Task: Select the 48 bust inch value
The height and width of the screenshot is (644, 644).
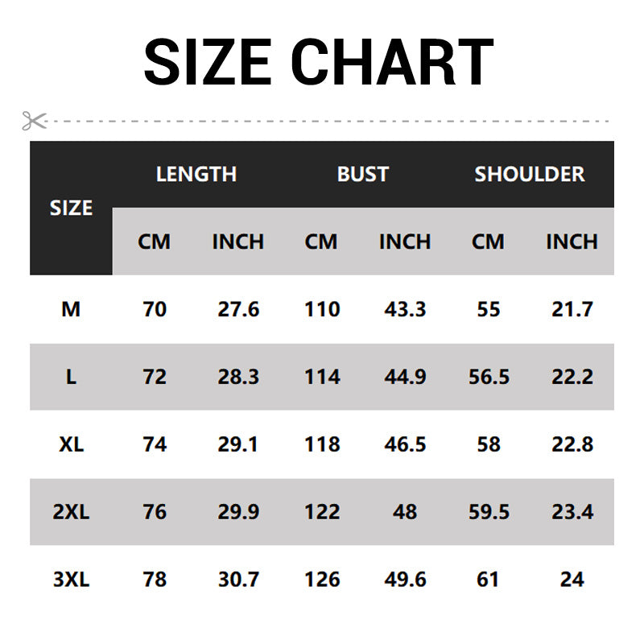Action: click(405, 512)
